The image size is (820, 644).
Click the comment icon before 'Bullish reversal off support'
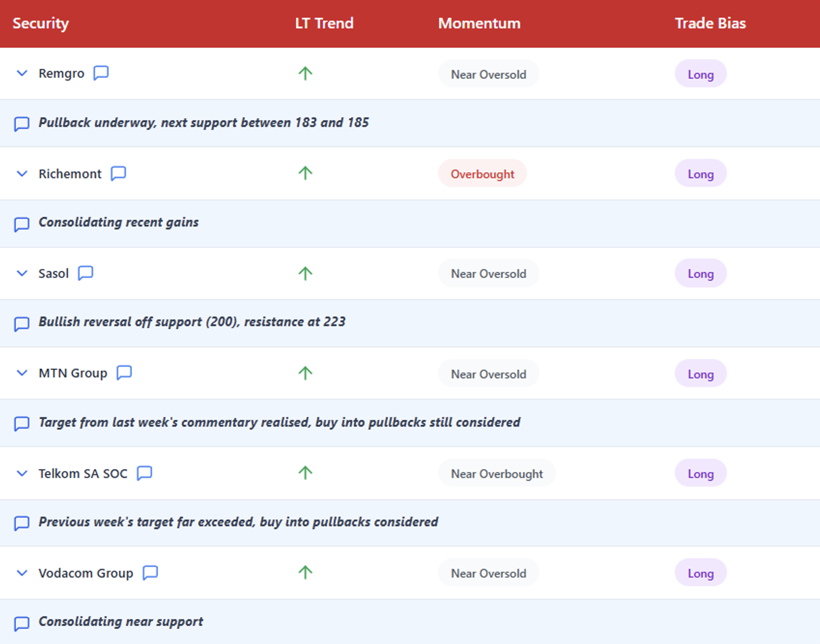tap(22, 324)
